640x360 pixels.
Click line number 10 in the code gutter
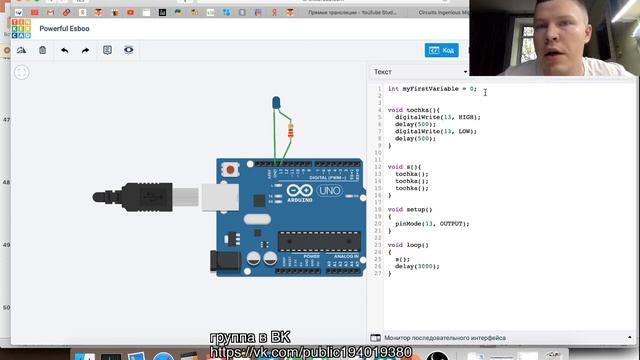point(378,153)
